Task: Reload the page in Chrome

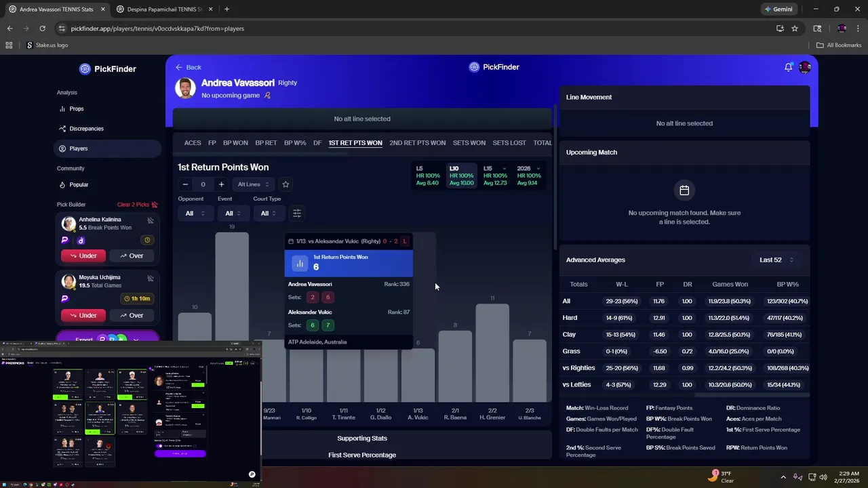Action: (42, 28)
